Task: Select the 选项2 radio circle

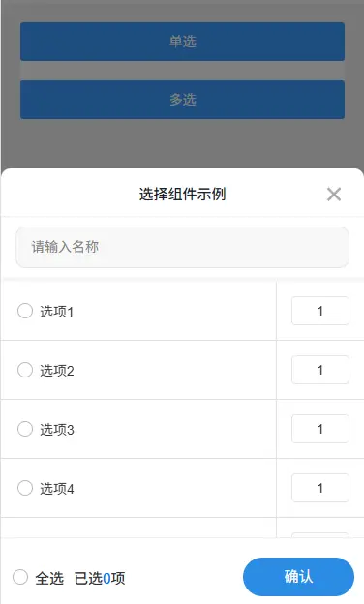Action: (x=25, y=370)
